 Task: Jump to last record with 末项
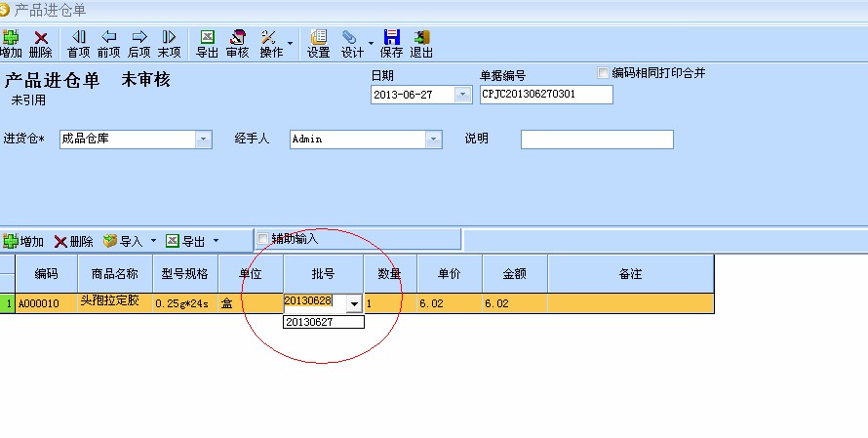point(169,44)
